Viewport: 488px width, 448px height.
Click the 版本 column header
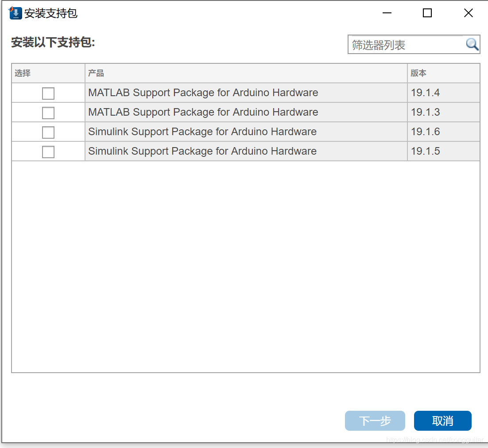(443, 73)
